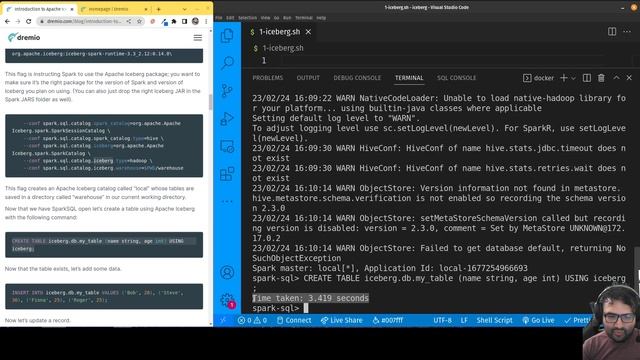Click the browser page scrollbar
This screenshot has width=640, height=360.
point(211,102)
